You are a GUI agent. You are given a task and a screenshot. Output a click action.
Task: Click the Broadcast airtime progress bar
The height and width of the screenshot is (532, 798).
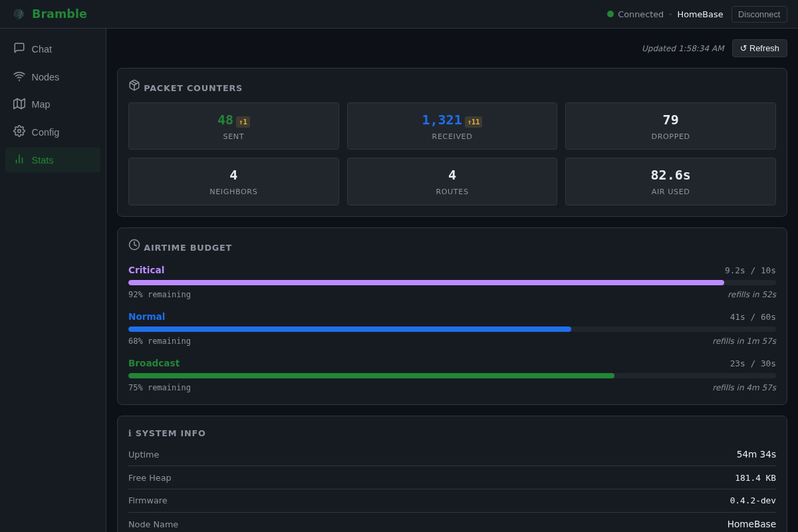[x=452, y=376]
